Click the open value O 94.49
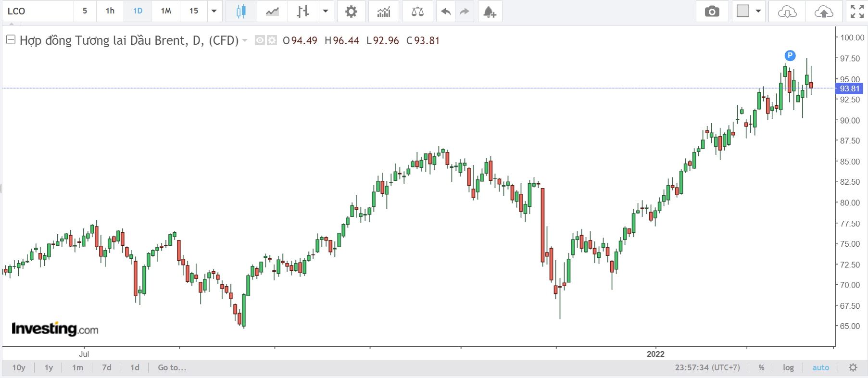The width and height of the screenshot is (868, 378). click(300, 40)
